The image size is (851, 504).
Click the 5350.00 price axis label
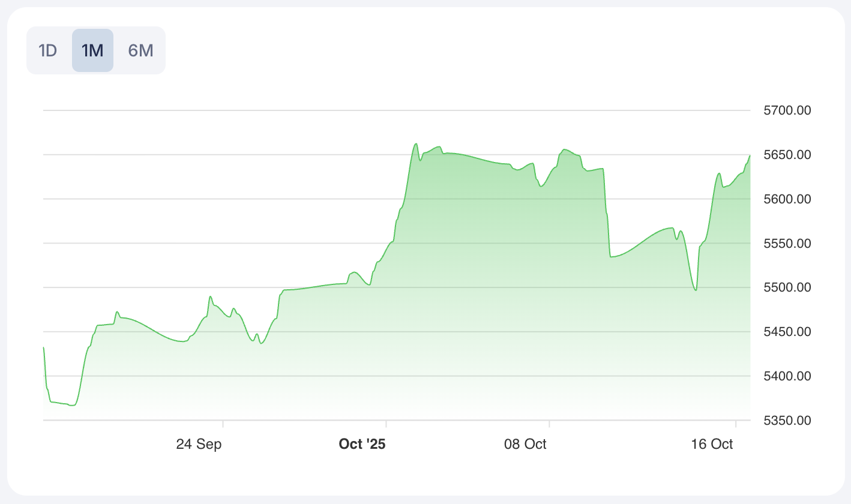[x=786, y=421]
